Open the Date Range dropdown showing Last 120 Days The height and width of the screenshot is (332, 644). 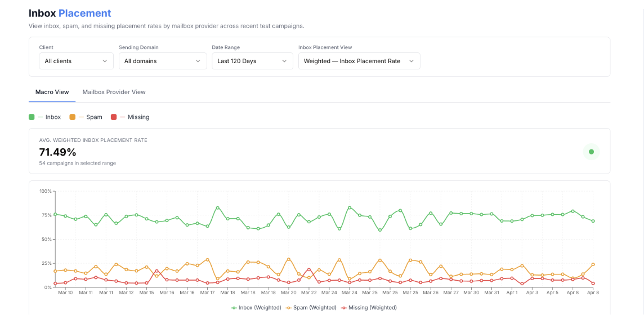[x=252, y=61]
